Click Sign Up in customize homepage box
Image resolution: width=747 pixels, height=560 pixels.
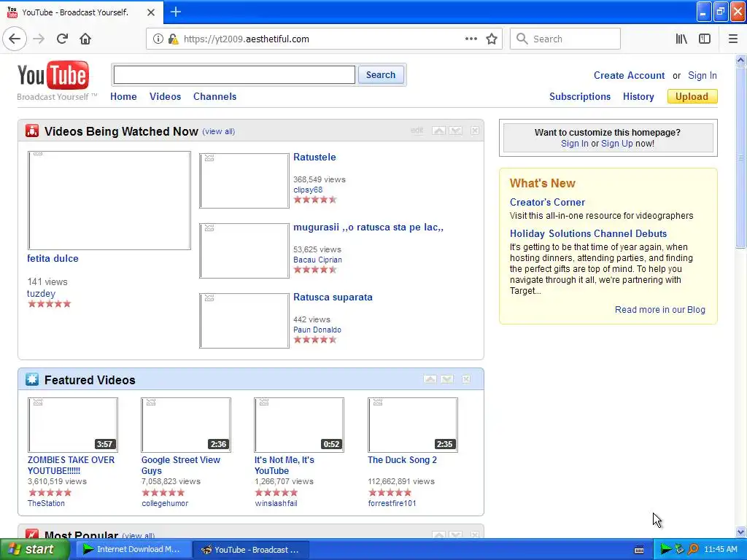point(617,144)
